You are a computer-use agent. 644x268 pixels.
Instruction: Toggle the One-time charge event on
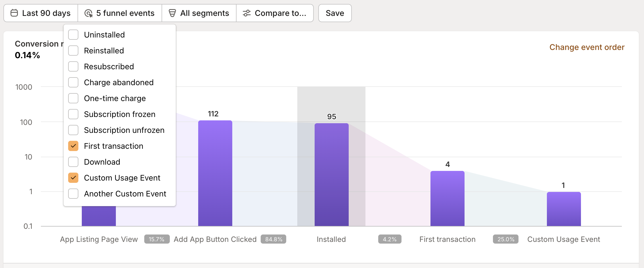click(x=73, y=98)
